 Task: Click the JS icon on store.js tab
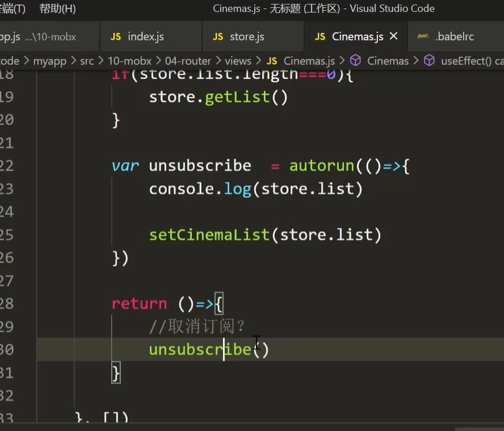point(218,37)
